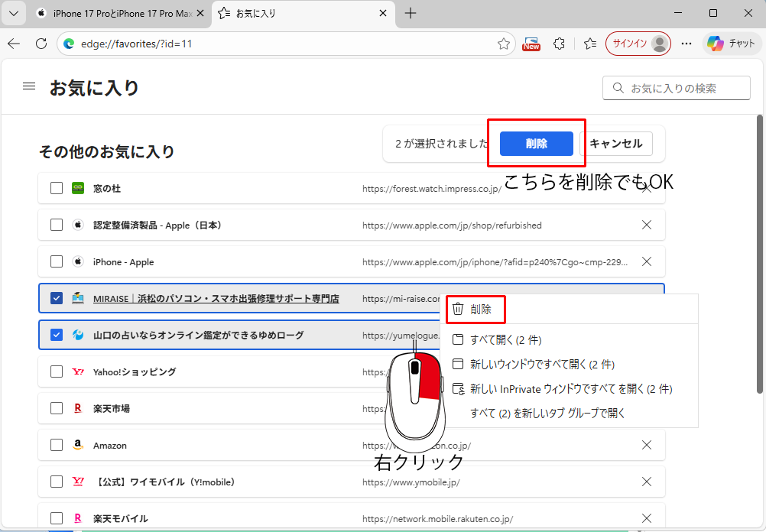766x532 pixels.
Task: Switch to the iPhone 17 Pro tab
Action: pos(118,13)
